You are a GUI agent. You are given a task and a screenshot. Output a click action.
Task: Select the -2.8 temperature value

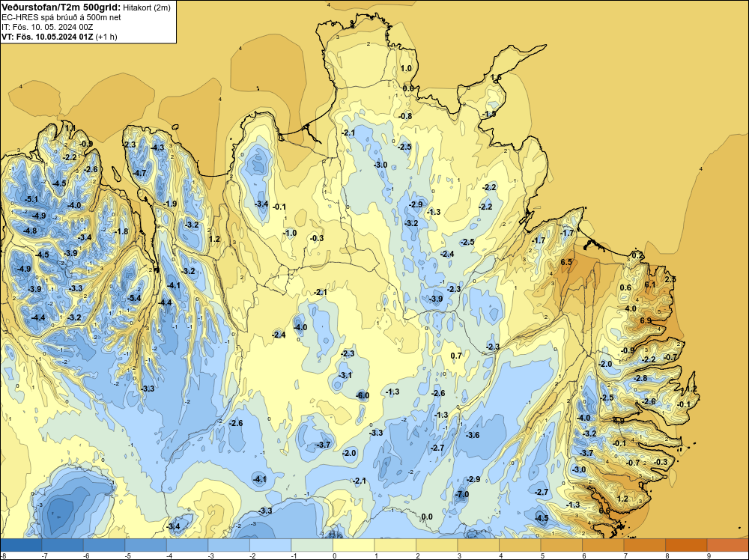pyautogui.click(x=640, y=378)
